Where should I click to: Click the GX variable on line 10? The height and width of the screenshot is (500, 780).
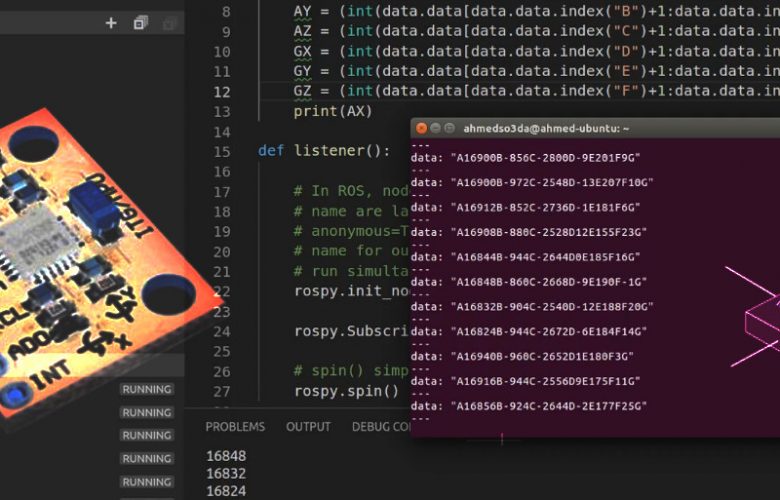point(302,51)
